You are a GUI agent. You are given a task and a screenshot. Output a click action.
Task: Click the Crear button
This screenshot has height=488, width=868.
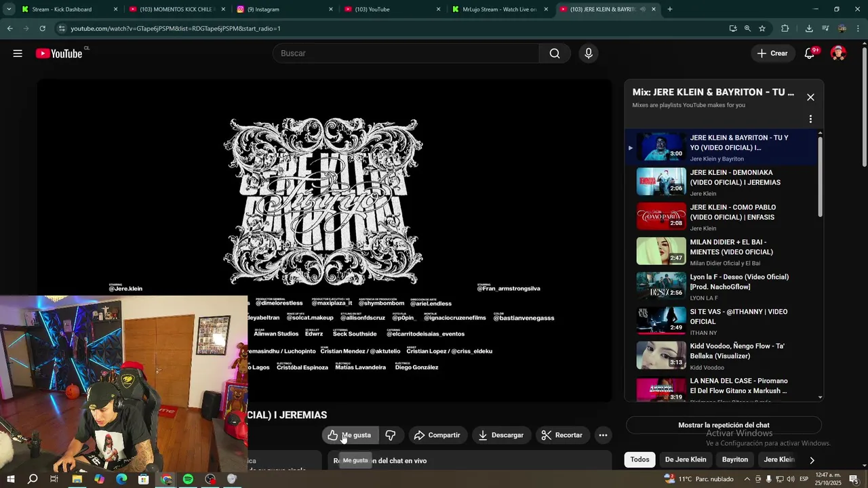click(x=772, y=54)
